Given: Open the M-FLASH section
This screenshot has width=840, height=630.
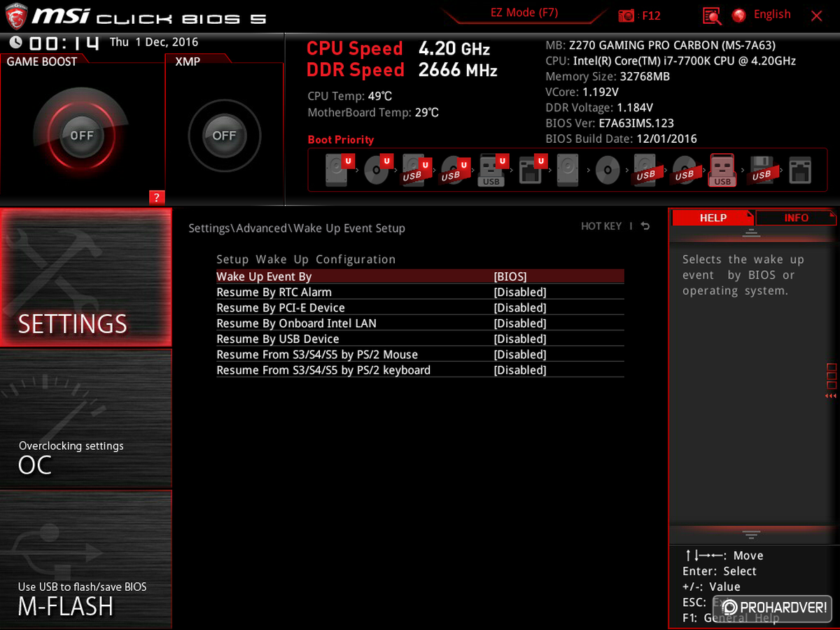Looking at the screenshot, I should 85,559.
